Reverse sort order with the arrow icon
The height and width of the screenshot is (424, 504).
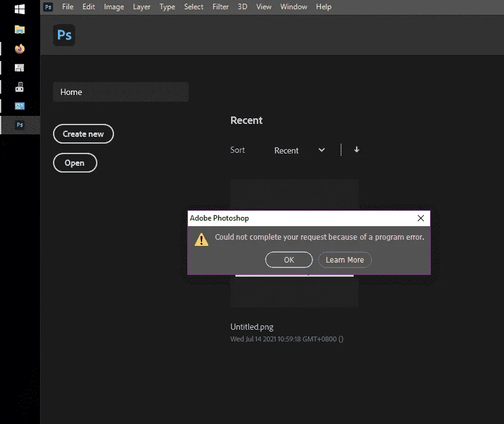coord(357,150)
